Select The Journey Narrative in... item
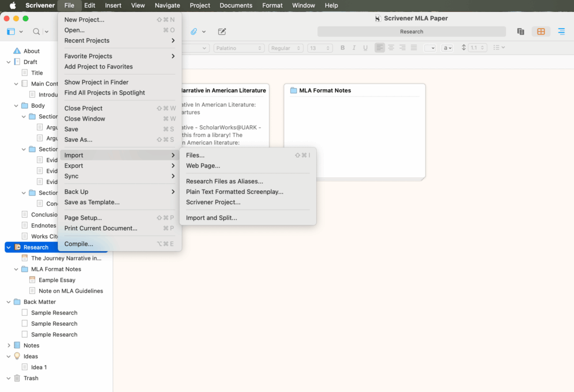Screen dimensions: 574x392 pyautogui.click(x=66, y=259)
